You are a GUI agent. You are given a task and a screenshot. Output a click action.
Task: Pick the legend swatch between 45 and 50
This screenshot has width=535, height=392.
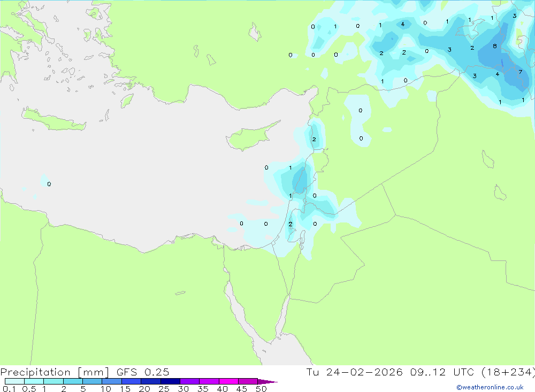[x=248, y=381]
